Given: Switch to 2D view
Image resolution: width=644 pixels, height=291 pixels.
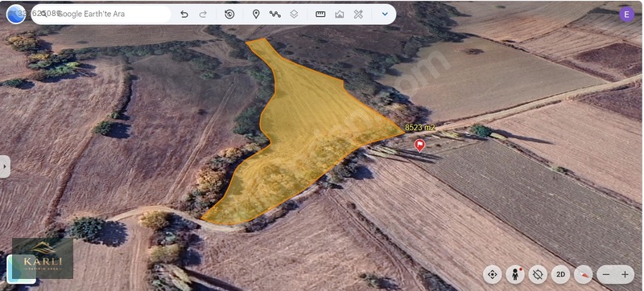Looking at the screenshot, I should click(x=560, y=275).
